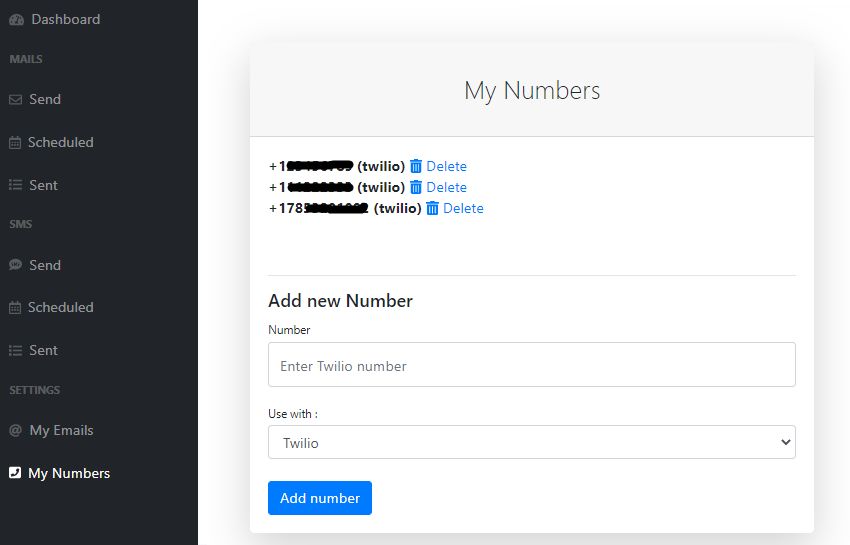Click the chat bubble icon for SMS Send
The width and height of the screenshot is (850, 545).
pyautogui.click(x=15, y=265)
